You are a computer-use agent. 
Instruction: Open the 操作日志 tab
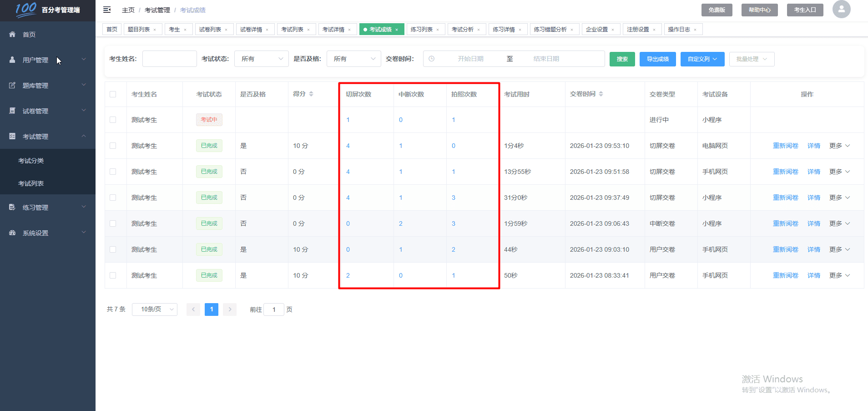click(680, 29)
